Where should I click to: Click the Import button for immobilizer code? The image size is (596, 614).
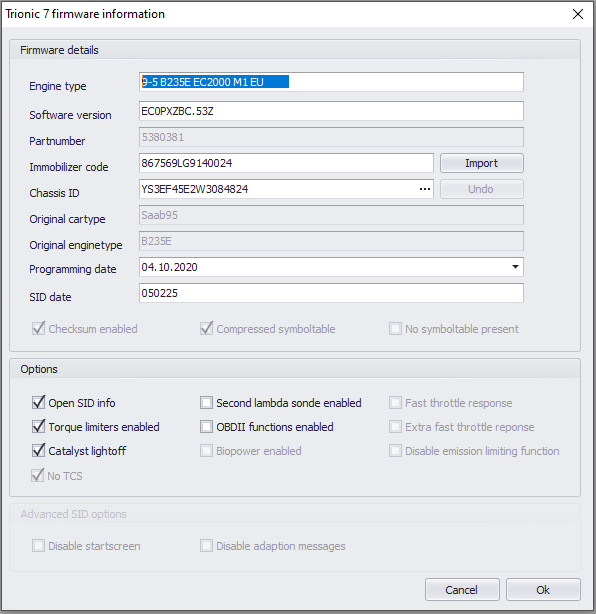(x=482, y=163)
